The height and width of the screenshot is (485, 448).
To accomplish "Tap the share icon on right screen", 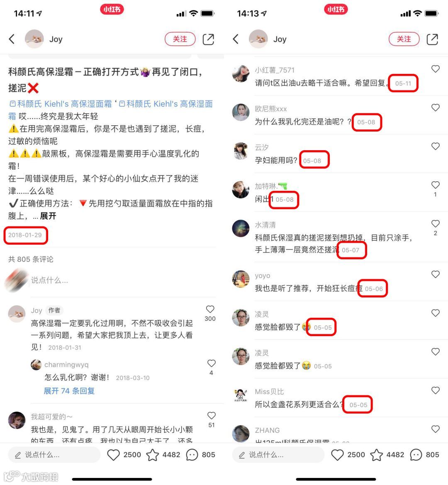I will [432, 39].
